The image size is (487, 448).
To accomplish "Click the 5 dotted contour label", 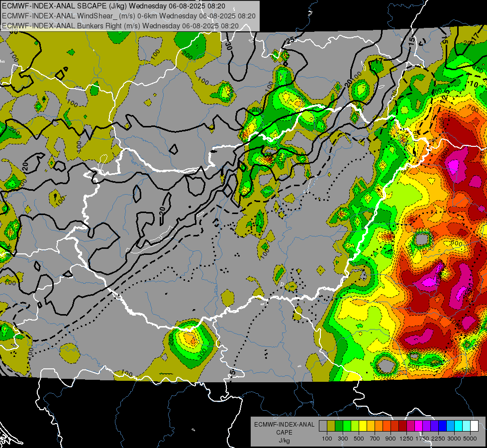I will 233,371.
